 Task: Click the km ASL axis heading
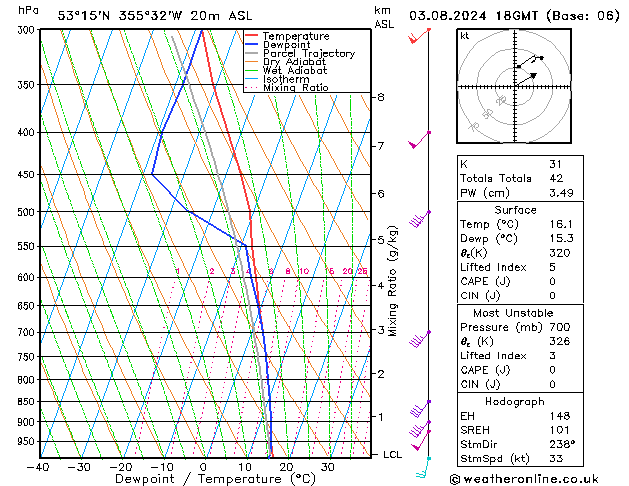[x=384, y=17]
